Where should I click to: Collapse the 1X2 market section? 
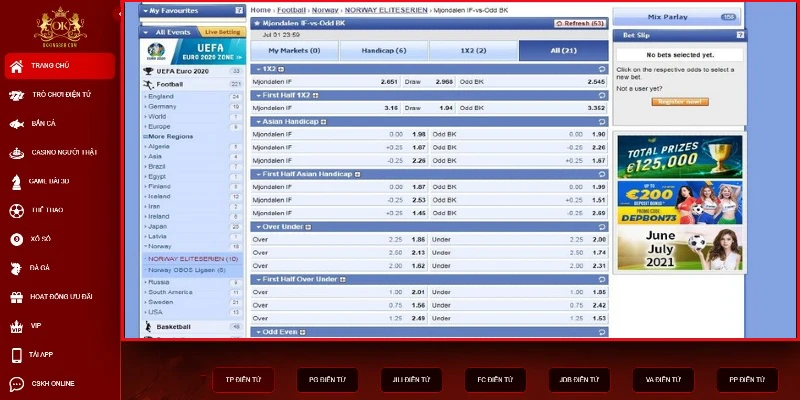(x=258, y=69)
